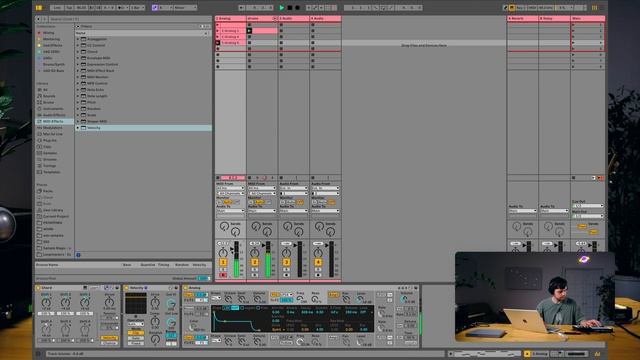Image resolution: width=640 pixels, height=360 pixels.
Task: Click track 2 volume fader
Action: [x=263, y=245]
